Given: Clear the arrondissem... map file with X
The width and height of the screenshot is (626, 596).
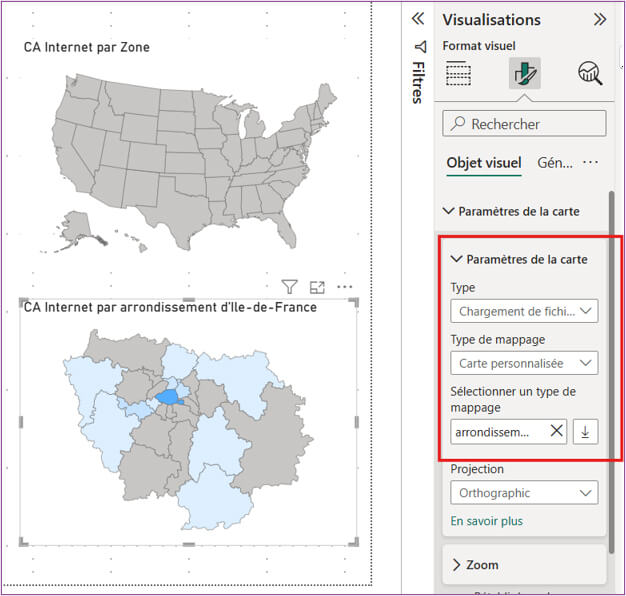Looking at the screenshot, I should [x=557, y=431].
